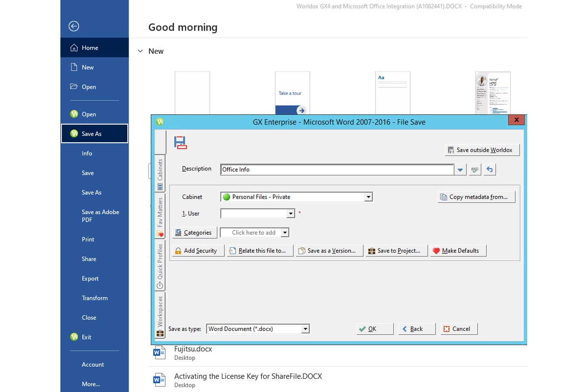
Task: Click Make Defaults button
Action: (458, 251)
